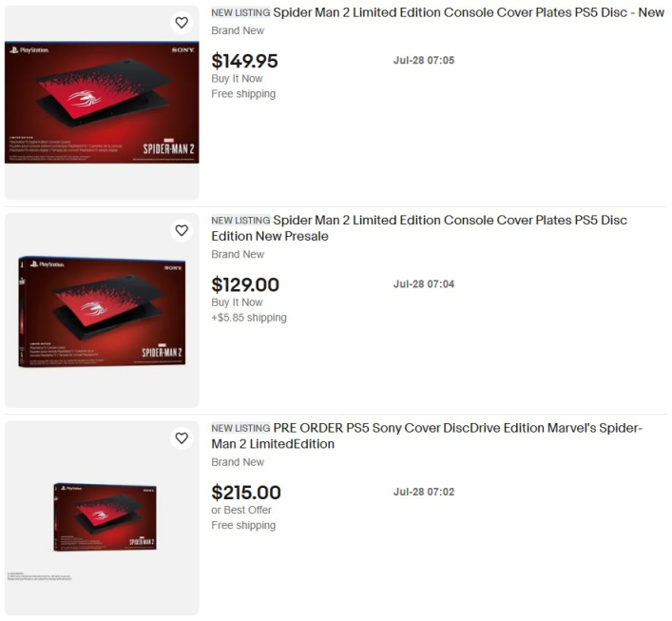The height and width of the screenshot is (621, 672).
Task: Click 'Free shipping' under $215.00 listing
Action: click(243, 525)
